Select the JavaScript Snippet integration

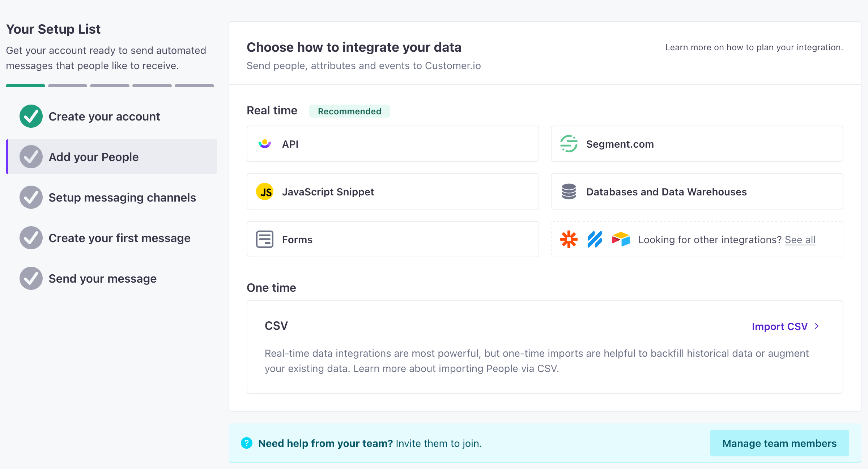click(x=393, y=191)
